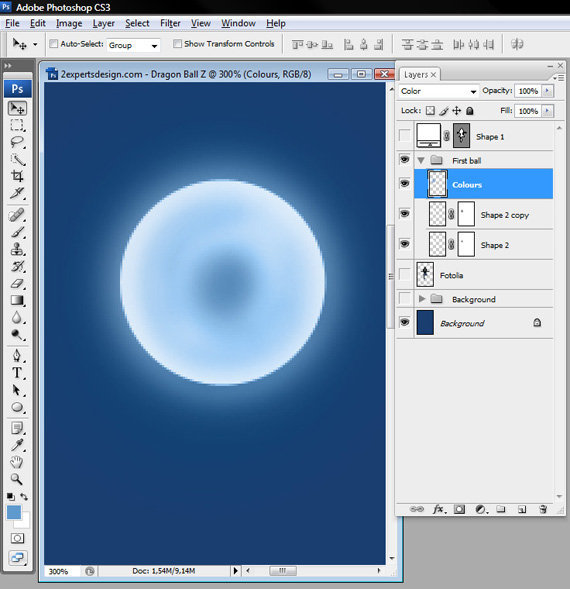
Task: Expand the Background group folder
Action: [x=422, y=299]
